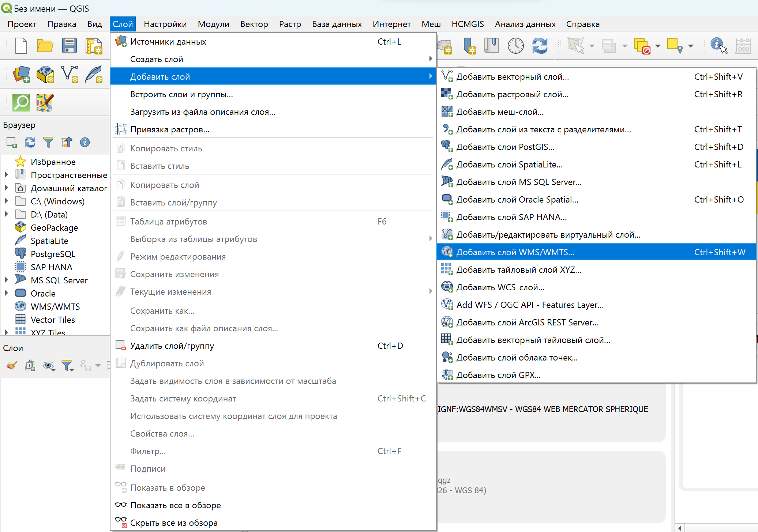Click the New Shapefile Layer toolbar icon
Screen dimensions: 758x532
click(70, 74)
